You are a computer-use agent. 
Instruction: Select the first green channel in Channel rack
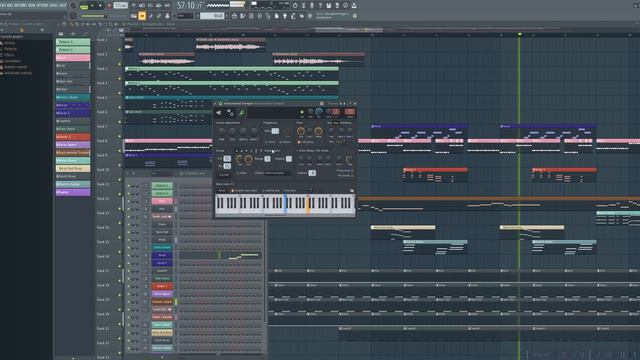pos(162,186)
